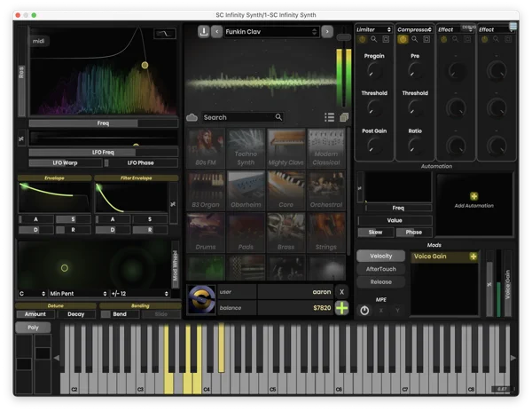Click the Add Automation plus icon

coord(474,196)
